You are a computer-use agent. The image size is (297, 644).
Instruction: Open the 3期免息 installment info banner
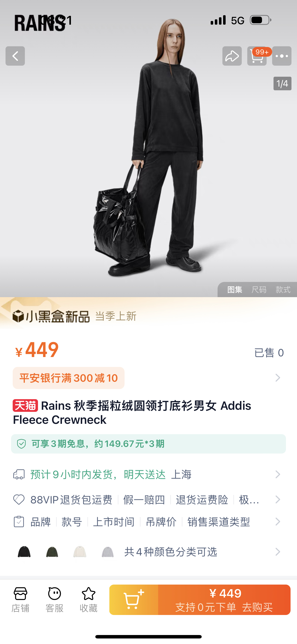click(x=148, y=444)
